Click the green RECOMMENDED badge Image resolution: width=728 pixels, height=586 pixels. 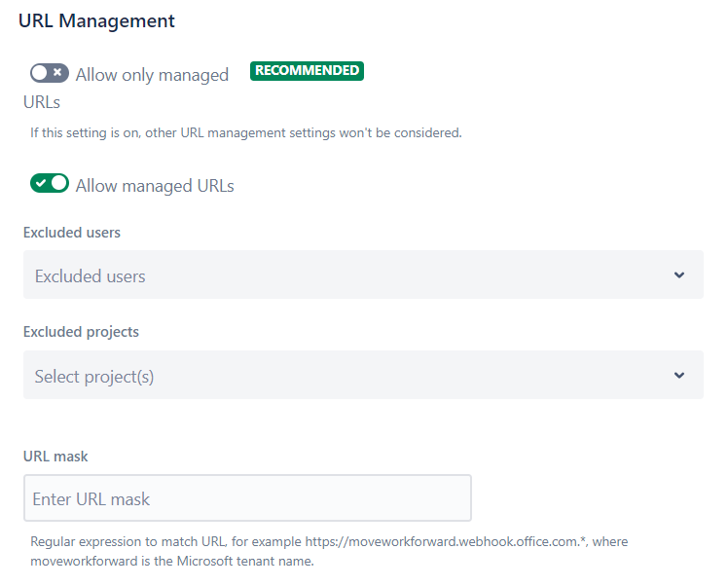pos(307,71)
